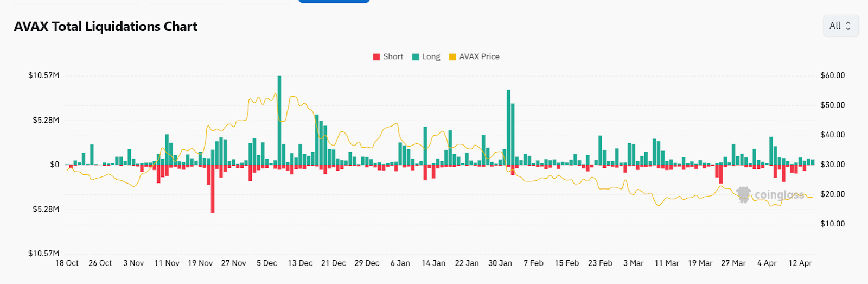Click the large red bar near 19 Nov
Screen dimensions: 868x284
pos(213,188)
